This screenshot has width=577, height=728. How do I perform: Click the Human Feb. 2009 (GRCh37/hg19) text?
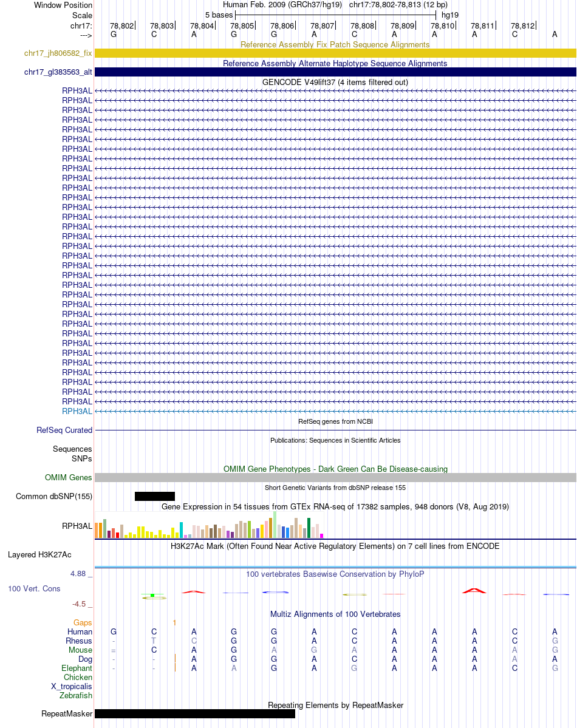click(282, 5)
